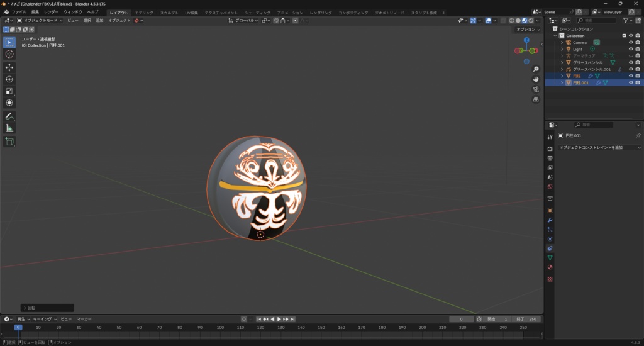The width and height of the screenshot is (644, 346).
Task: Switch to solid viewport shading
Action: pyautogui.click(x=518, y=21)
